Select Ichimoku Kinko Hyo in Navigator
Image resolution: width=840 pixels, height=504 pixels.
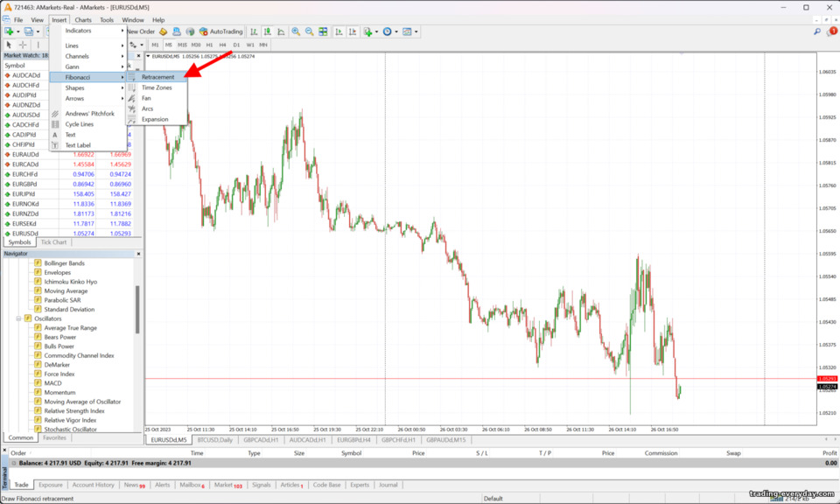pos(70,282)
